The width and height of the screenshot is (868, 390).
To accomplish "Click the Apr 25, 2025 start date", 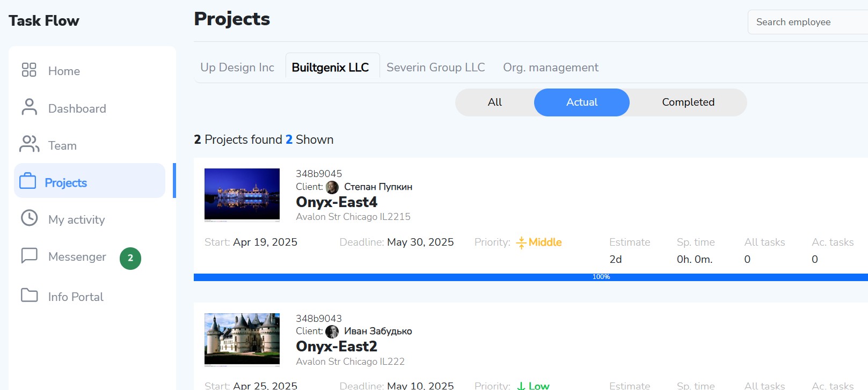I will coord(265,386).
